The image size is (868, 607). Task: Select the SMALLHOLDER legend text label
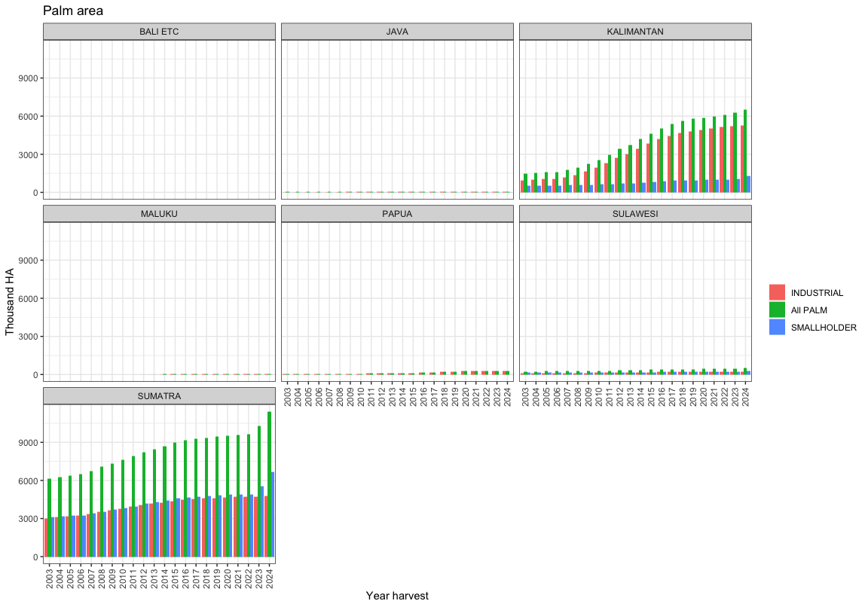(824, 328)
